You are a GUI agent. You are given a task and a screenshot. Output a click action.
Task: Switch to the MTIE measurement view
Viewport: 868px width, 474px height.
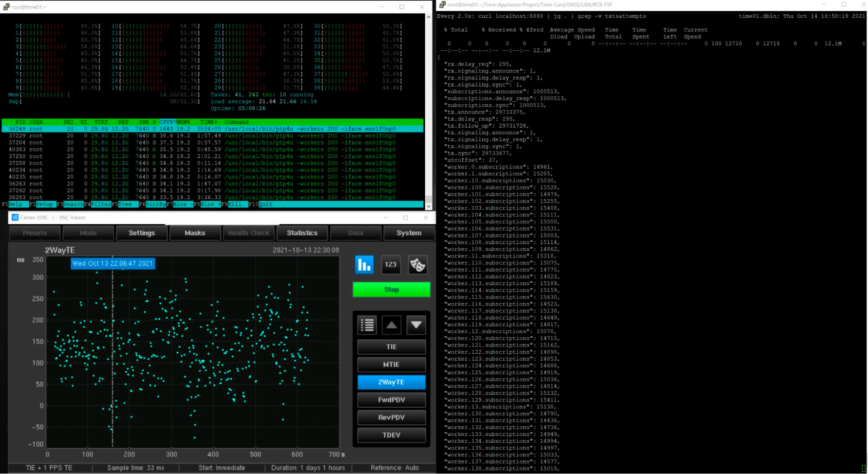point(391,364)
